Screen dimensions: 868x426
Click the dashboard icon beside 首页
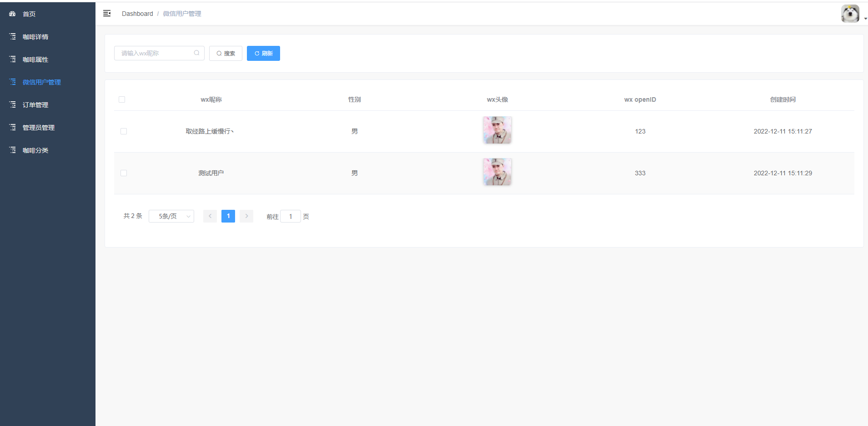pos(12,14)
